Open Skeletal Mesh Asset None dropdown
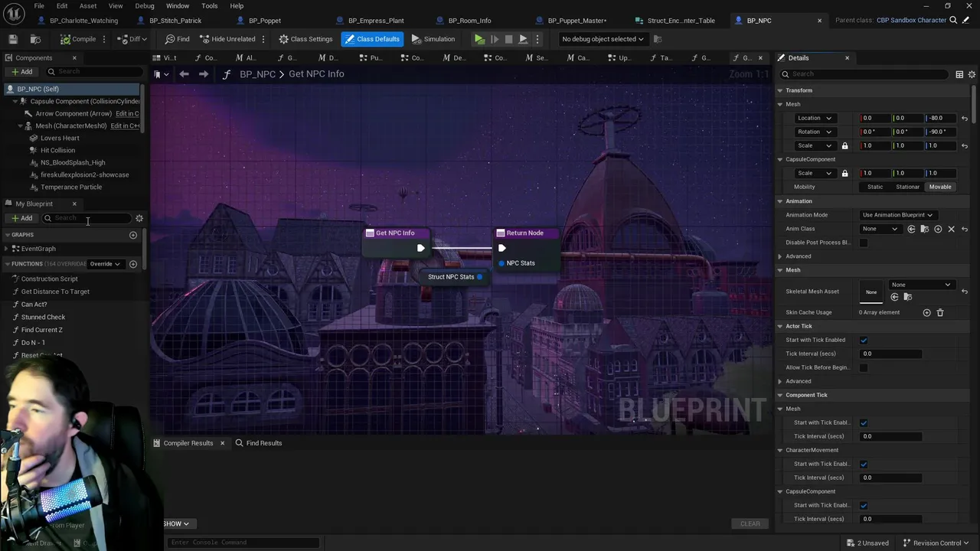Viewport: 980px width, 551px height. pos(921,285)
